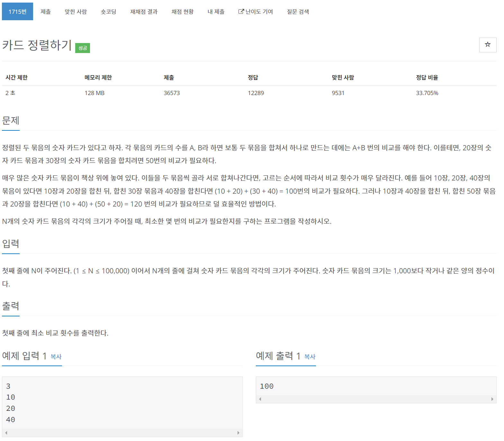The height and width of the screenshot is (441, 504).
Task: Click right arrow of example input scrollbar
Action: tap(238, 433)
